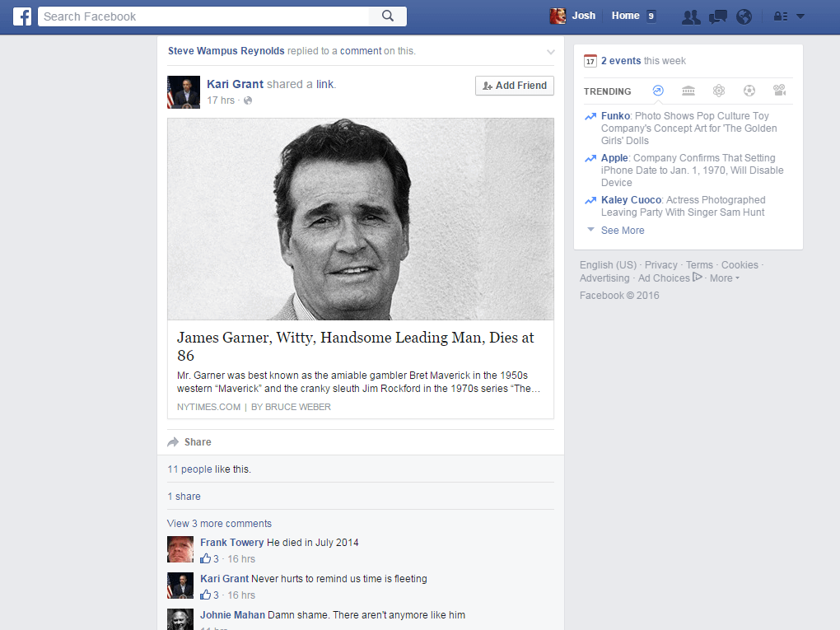Open View 3 more comments link
Image resolution: width=840 pixels, height=630 pixels.
pyautogui.click(x=219, y=524)
